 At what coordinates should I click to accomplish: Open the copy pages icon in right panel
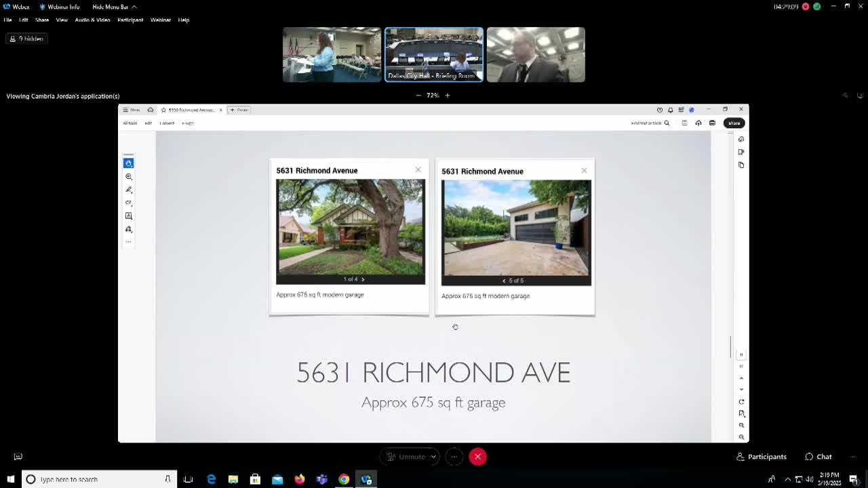point(741,165)
